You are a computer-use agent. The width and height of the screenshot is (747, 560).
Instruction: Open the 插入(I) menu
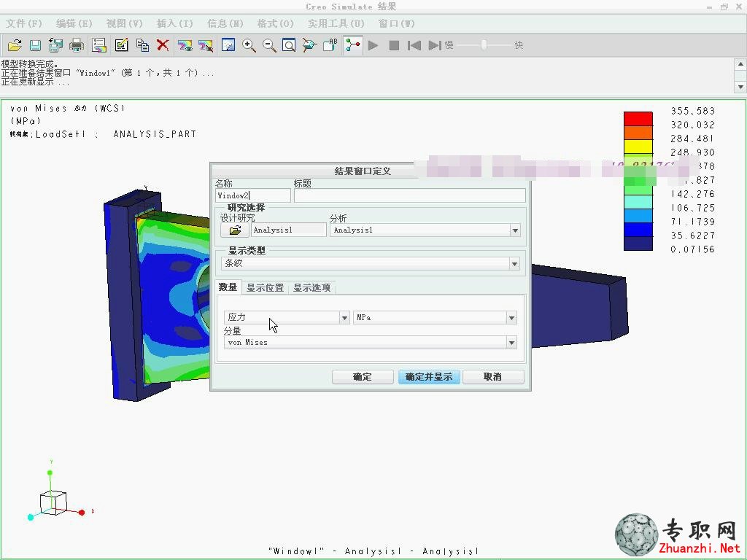click(x=175, y=23)
